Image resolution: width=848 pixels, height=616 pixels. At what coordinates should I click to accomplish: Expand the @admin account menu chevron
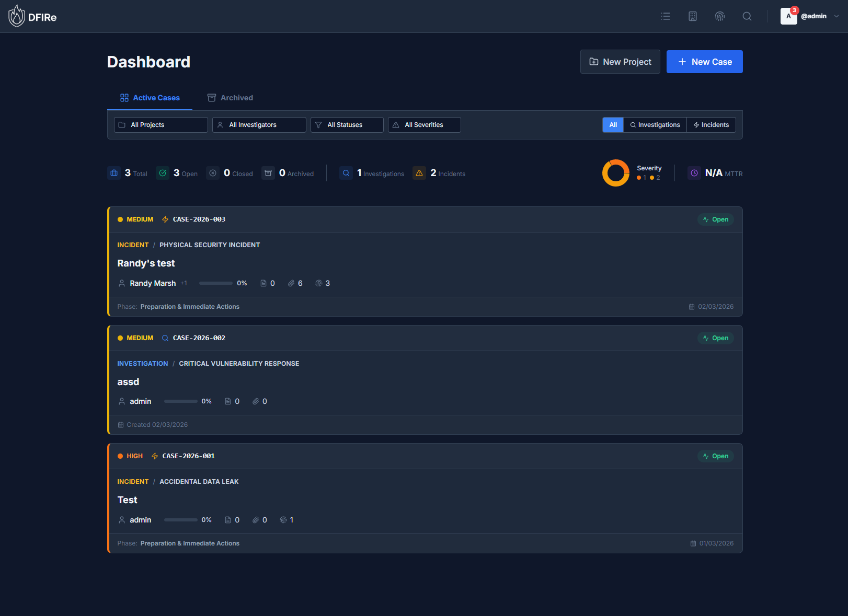[x=836, y=16]
